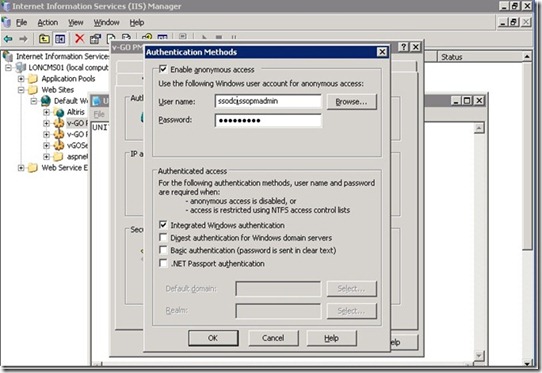
Task: Open the Help menu
Action: (x=137, y=22)
